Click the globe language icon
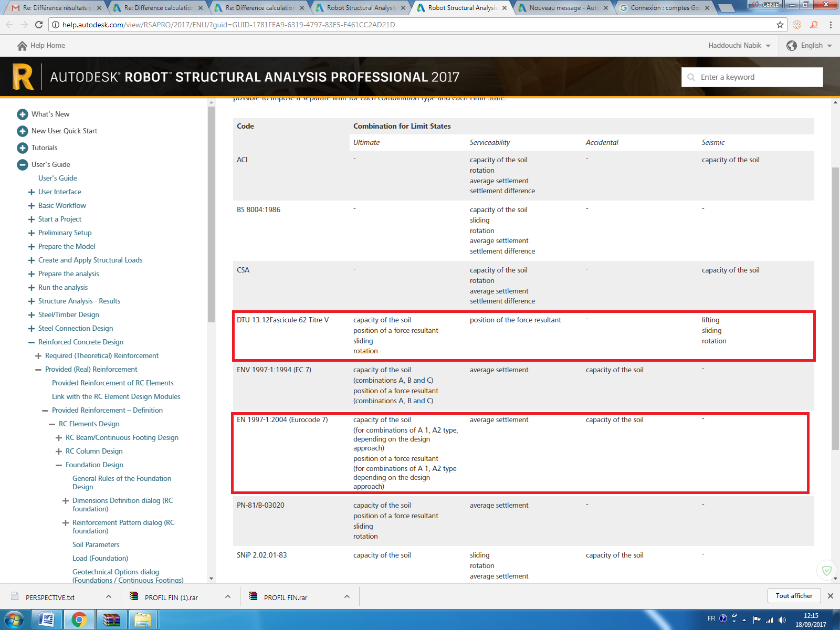This screenshot has width=840, height=630. click(792, 46)
